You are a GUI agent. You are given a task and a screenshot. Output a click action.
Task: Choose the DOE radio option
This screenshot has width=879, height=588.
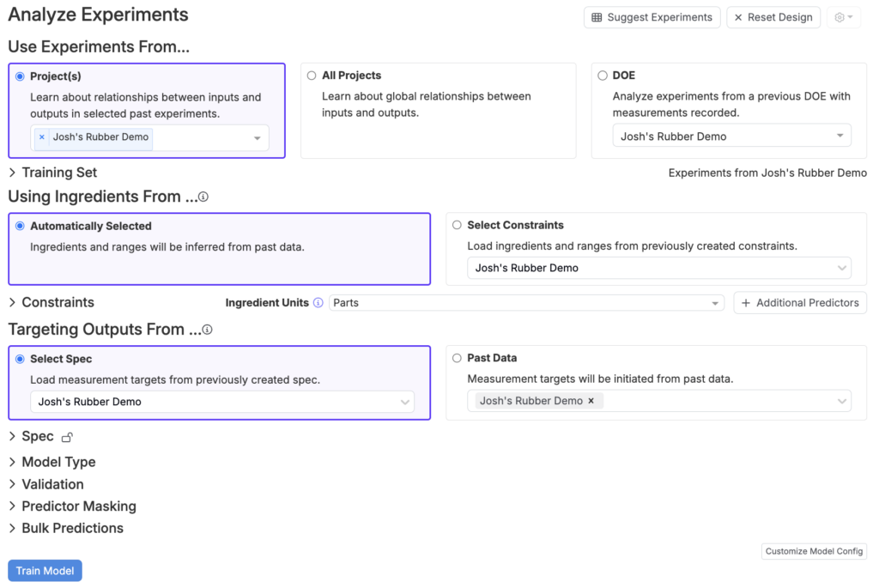coord(603,76)
